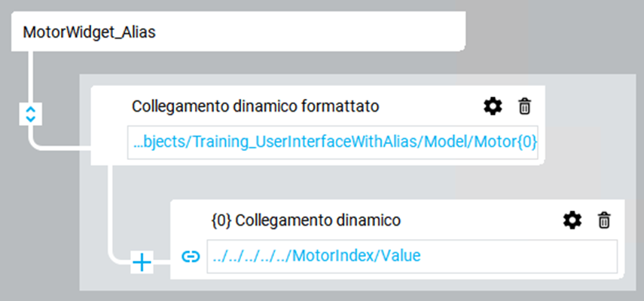
Task: Click the blue chain link icon
Action: click(191, 257)
